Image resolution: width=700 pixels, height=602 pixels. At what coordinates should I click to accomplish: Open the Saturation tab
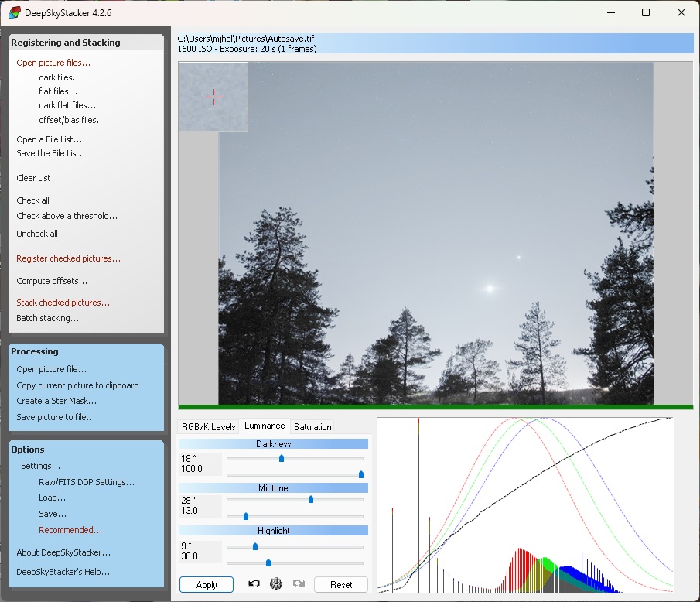click(x=312, y=426)
